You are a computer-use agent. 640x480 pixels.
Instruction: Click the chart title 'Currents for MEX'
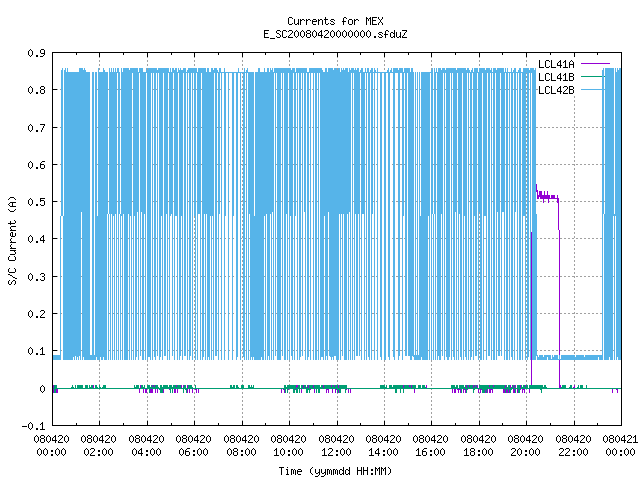(x=335, y=21)
